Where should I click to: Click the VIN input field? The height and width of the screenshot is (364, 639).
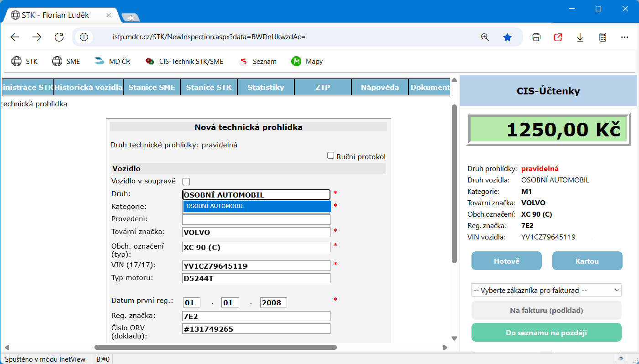coord(256,265)
